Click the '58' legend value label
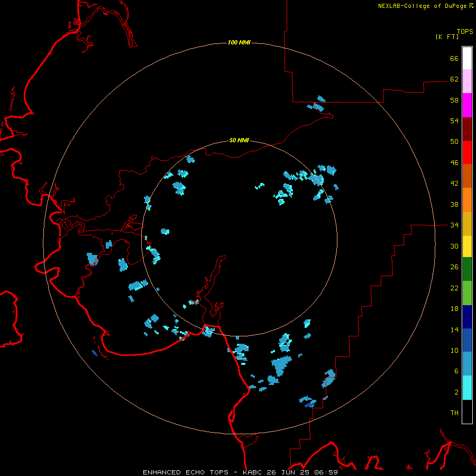The height and width of the screenshot is (476, 476). 454,100
